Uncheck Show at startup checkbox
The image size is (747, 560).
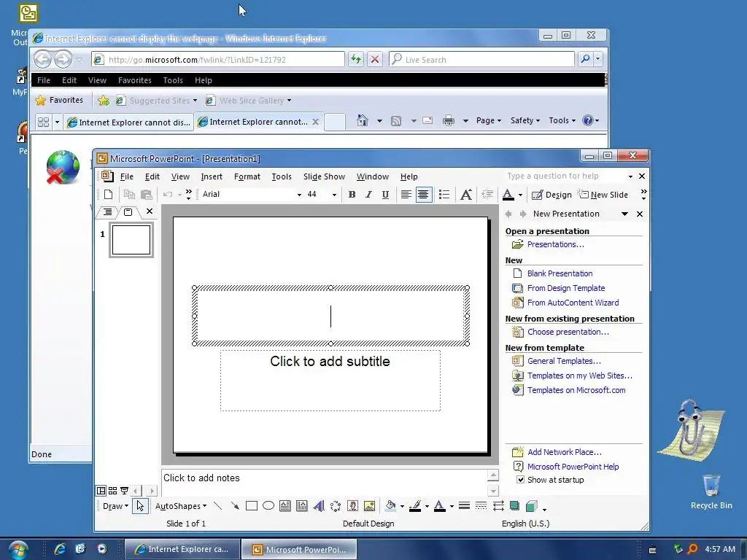pos(520,480)
